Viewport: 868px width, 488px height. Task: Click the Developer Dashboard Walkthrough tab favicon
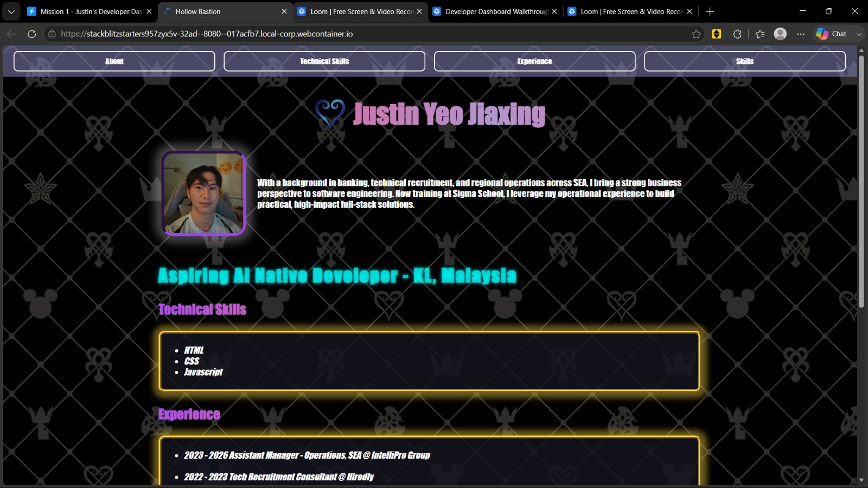[437, 11]
